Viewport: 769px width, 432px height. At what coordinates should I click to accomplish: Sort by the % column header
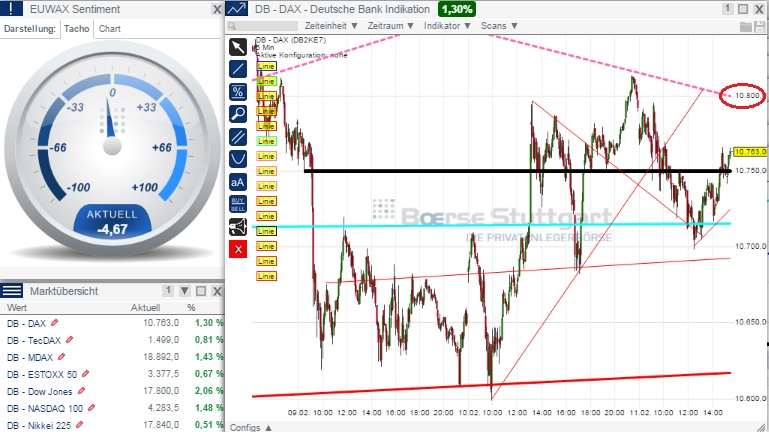(191, 307)
